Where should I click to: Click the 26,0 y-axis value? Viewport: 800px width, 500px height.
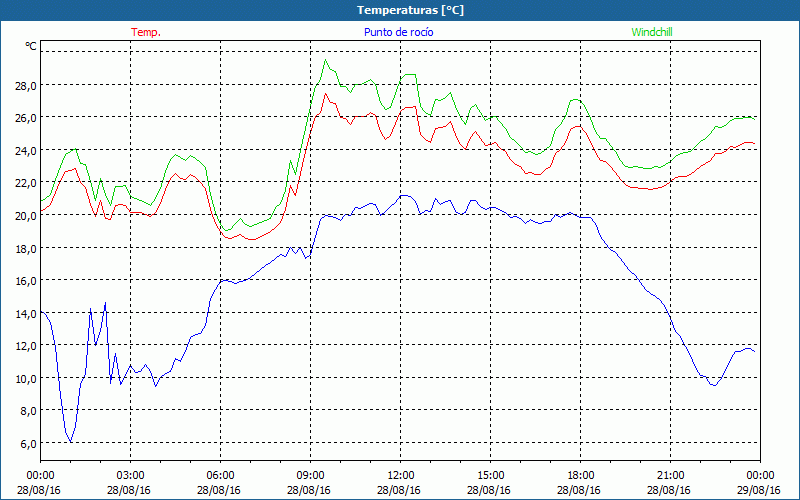tap(25, 118)
